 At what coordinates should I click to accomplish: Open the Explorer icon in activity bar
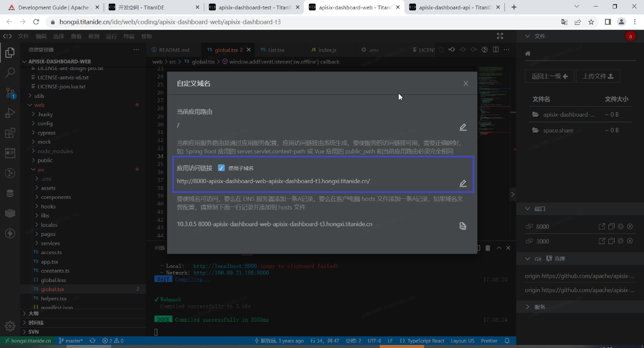coord(11,52)
